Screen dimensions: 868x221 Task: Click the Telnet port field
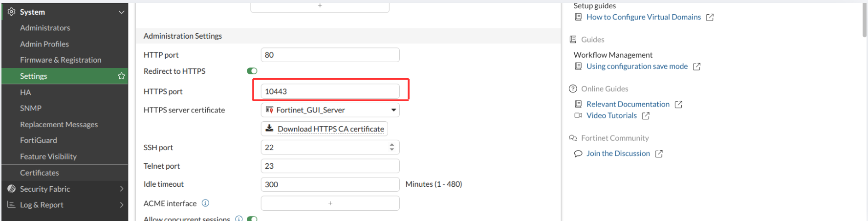coord(330,166)
